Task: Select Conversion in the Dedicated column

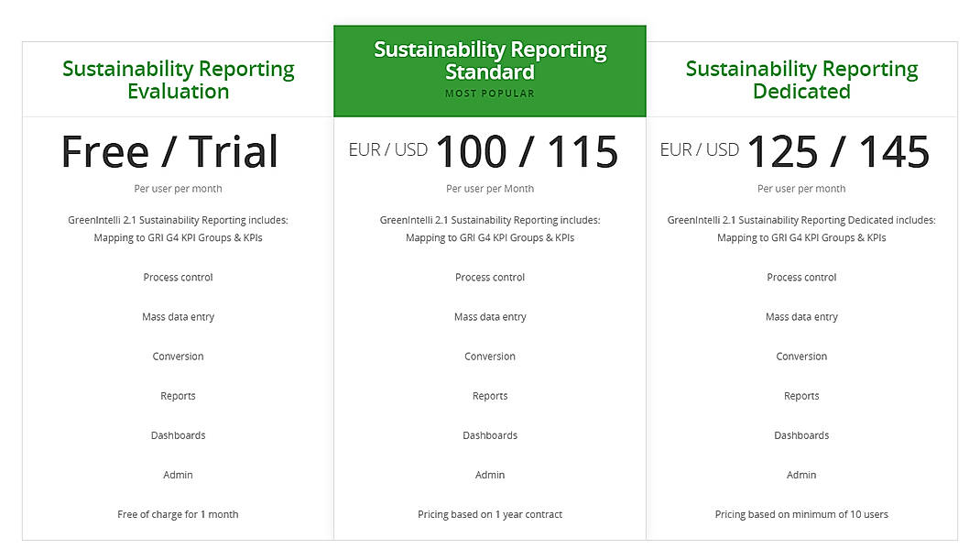Action: pos(801,356)
